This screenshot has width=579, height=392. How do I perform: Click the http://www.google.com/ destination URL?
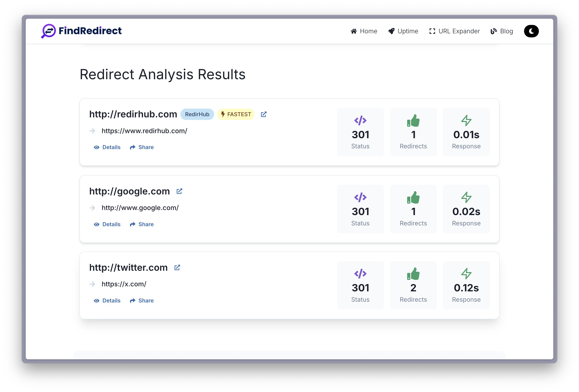point(140,208)
